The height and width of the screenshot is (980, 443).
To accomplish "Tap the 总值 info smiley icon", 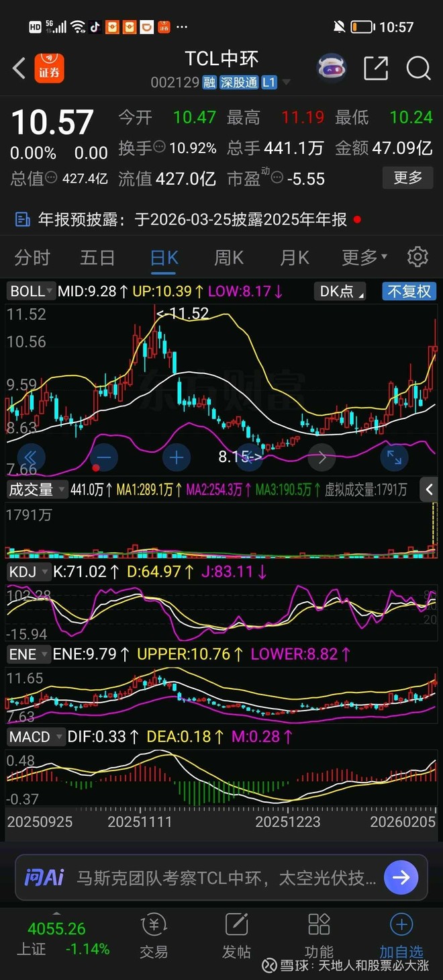I will click(52, 178).
